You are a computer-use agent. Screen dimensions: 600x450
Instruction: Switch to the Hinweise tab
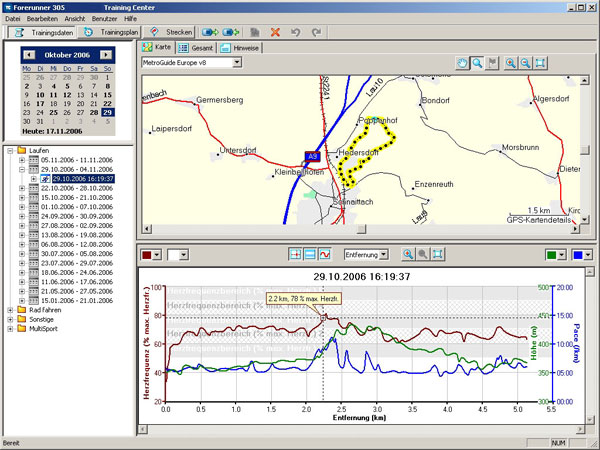[240, 48]
